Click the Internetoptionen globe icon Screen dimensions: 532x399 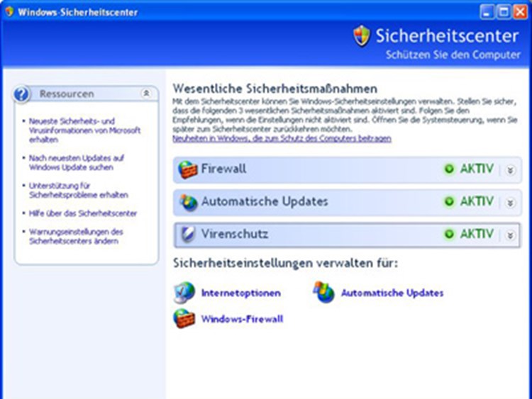coord(184,292)
